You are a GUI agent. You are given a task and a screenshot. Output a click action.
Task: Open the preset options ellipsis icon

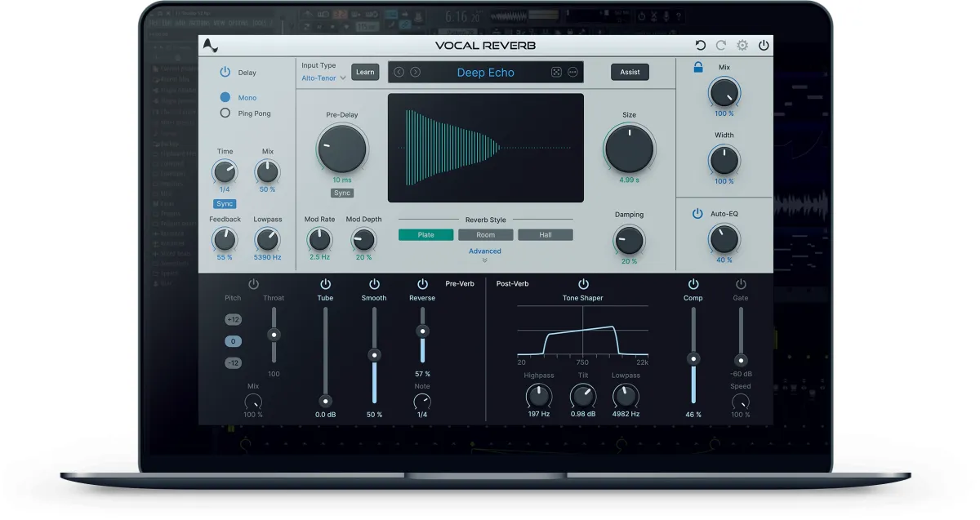click(572, 72)
